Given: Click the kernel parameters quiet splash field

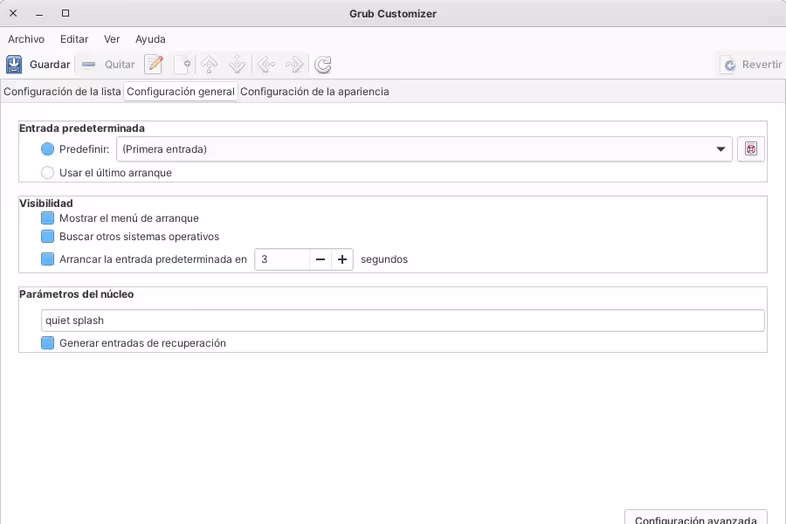Looking at the screenshot, I should tap(403, 320).
